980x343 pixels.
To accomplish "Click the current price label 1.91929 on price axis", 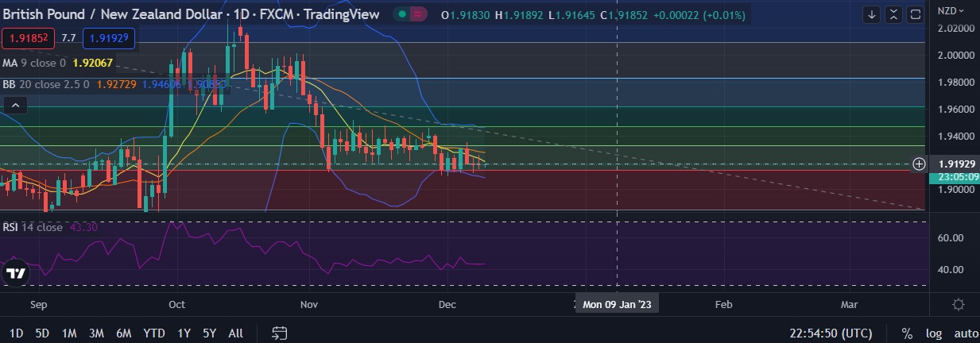I will coord(956,164).
